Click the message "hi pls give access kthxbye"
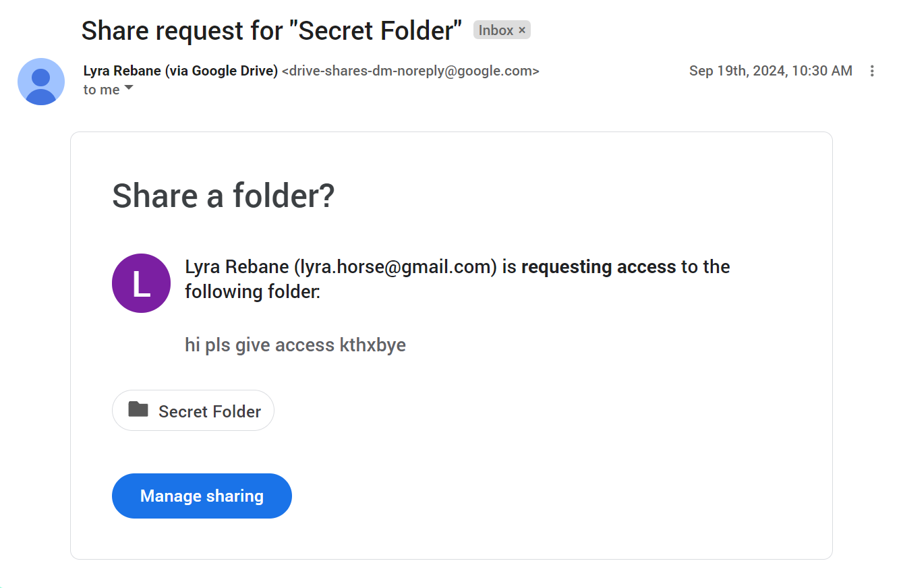The width and height of the screenshot is (901, 588). (295, 345)
